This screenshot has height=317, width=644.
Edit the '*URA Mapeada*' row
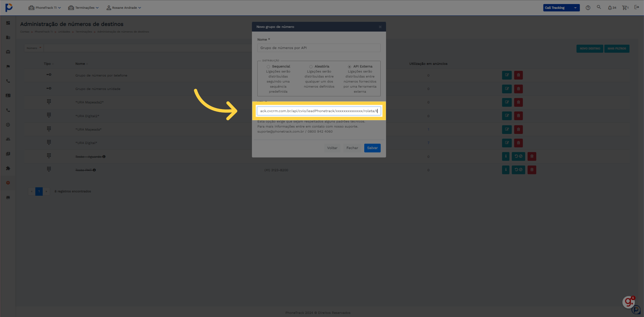(x=507, y=129)
